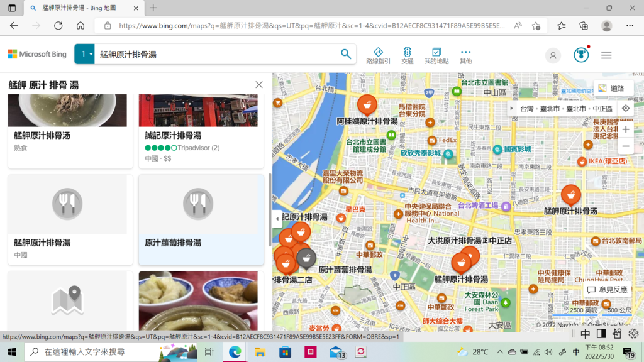Screen dimensions: 644x362
Task: Select the 原汁蘿蔔排骨湯 result card
Action: tap(201, 219)
